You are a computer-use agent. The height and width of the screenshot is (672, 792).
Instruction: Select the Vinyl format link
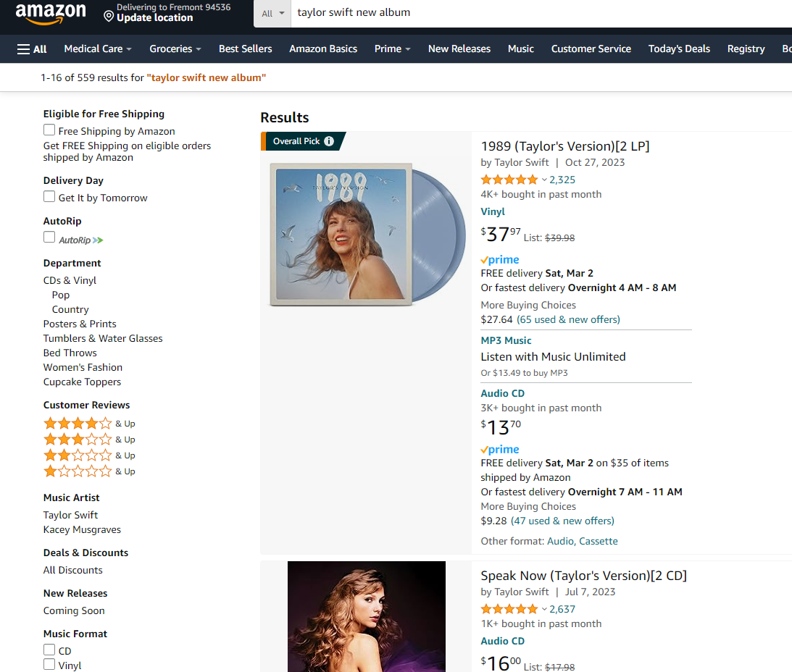pos(493,212)
